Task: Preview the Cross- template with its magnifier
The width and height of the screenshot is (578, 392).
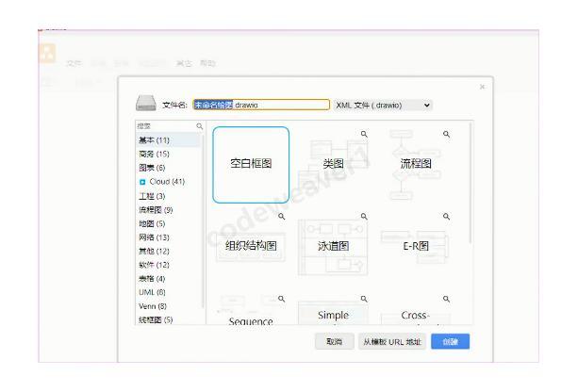Action: 446,299
